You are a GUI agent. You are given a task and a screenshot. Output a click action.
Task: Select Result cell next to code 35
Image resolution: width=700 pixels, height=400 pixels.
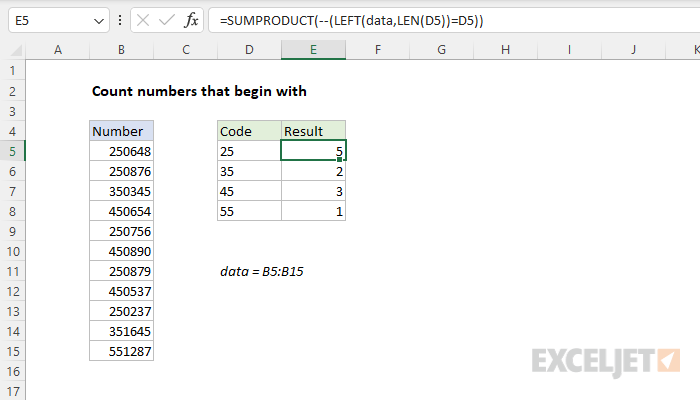coord(313,171)
